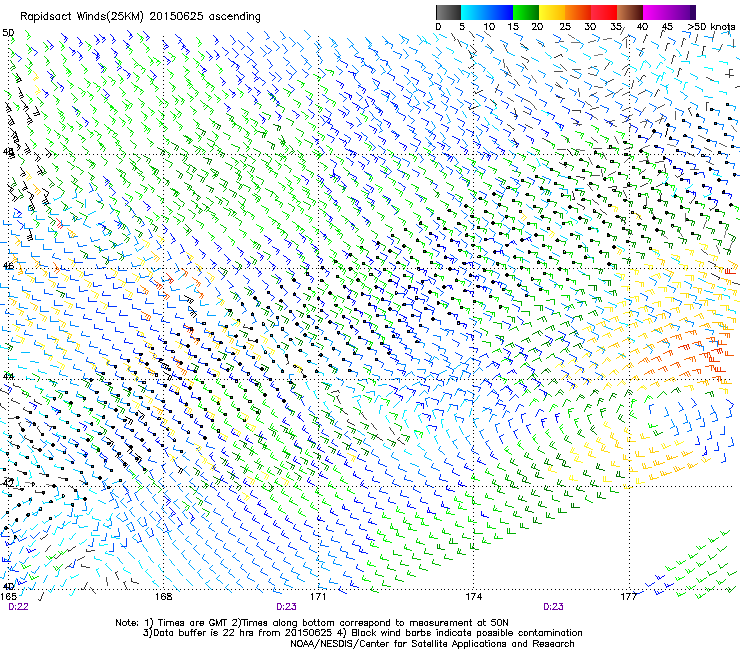Click the longitude axis label '174'

click(x=473, y=597)
